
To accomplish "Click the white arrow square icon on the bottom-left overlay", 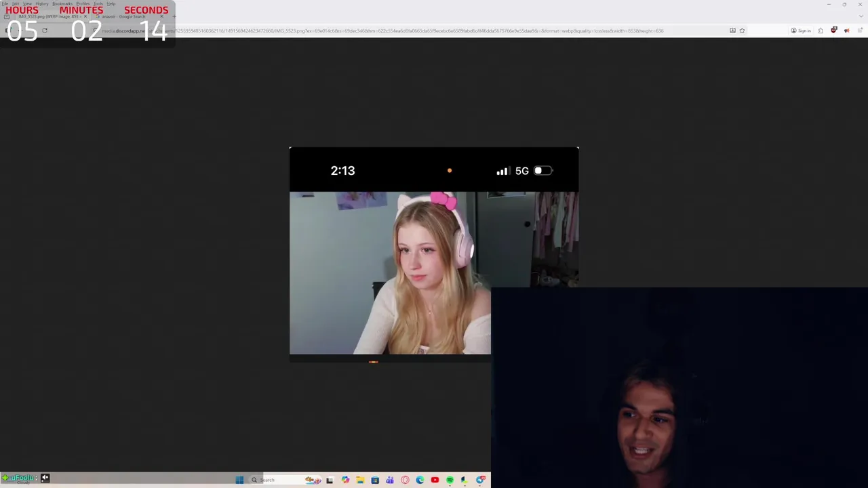I will coord(45,478).
